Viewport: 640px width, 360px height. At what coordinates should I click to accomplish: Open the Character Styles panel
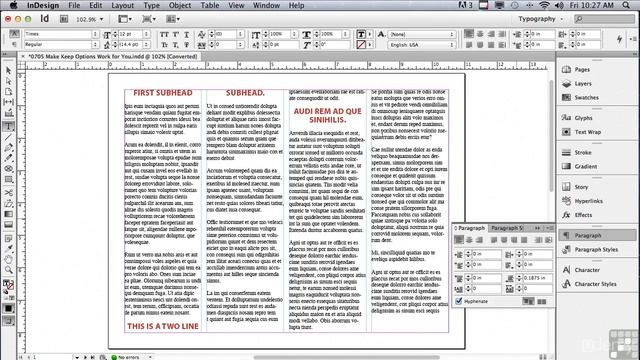(596, 284)
